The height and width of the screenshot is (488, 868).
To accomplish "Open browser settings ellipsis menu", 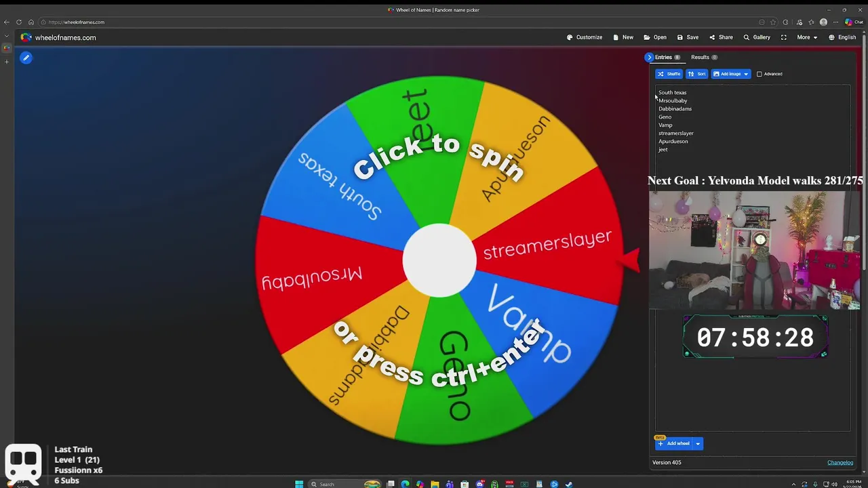I will tap(835, 22).
